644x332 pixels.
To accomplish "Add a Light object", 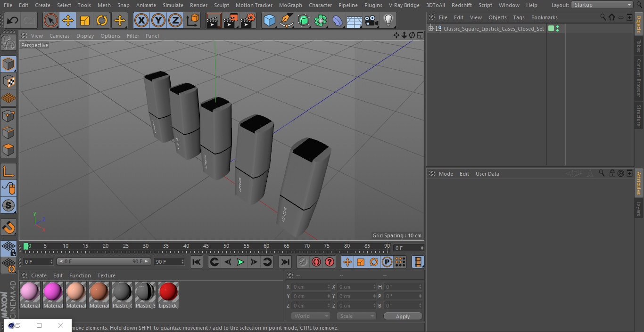I will [x=388, y=20].
